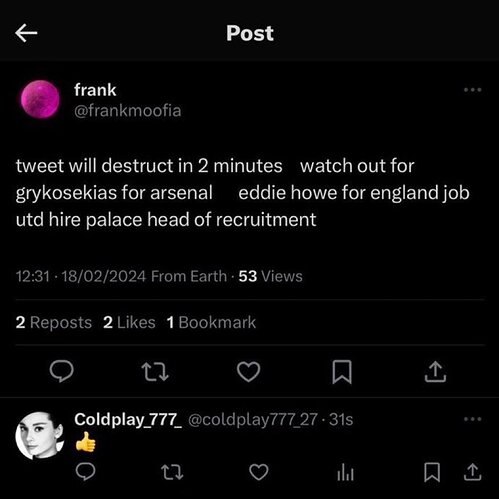Reply to the Coldplay_777_ comment
The width and height of the screenshot is (499, 499).
86,472
